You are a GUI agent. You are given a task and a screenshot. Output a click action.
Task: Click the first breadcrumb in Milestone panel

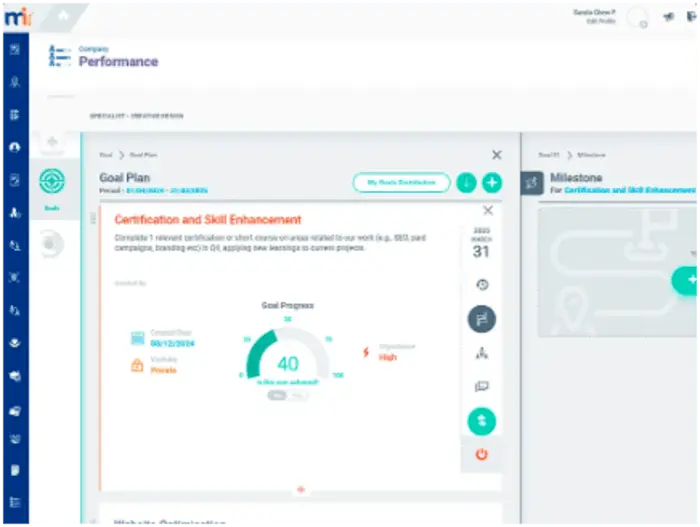[x=549, y=155]
